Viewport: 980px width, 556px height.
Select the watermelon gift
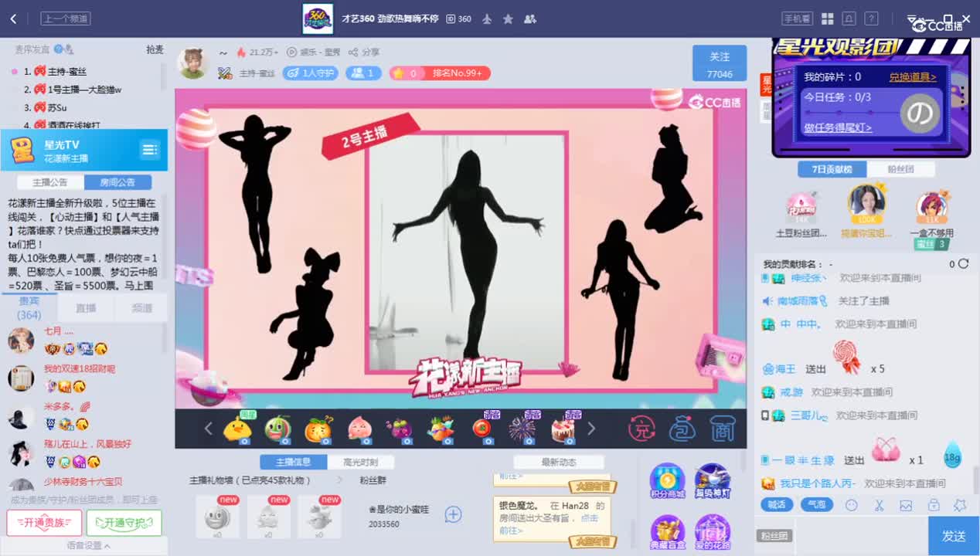coord(277,429)
